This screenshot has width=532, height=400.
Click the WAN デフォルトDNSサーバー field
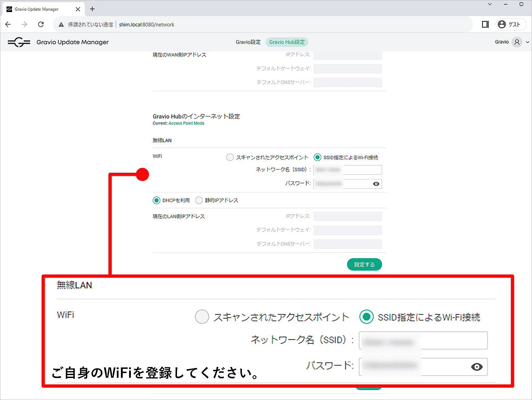tap(348, 82)
